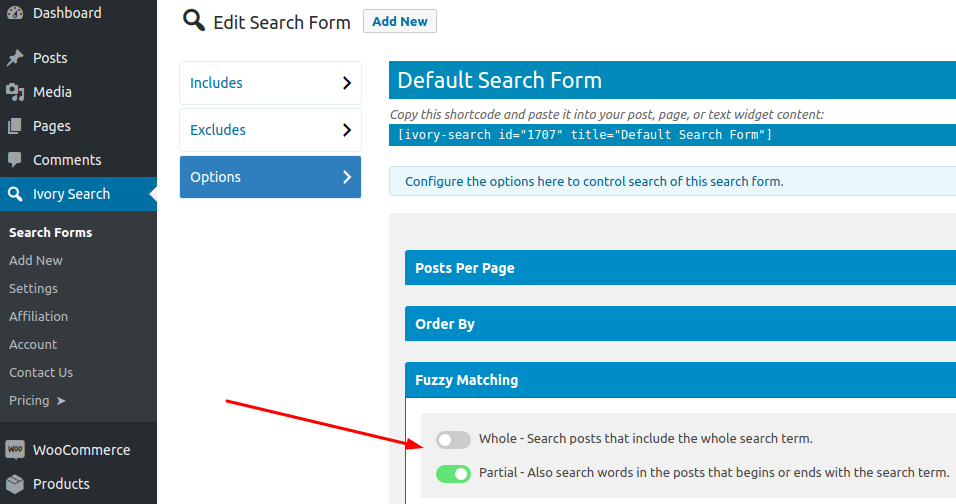Click the Dashboard gauge icon
The width and height of the screenshot is (956, 504).
(x=15, y=12)
